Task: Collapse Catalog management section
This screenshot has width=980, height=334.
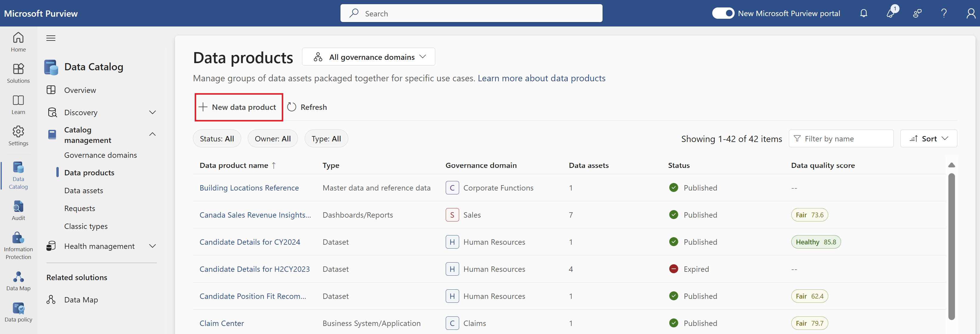Action: click(x=153, y=134)
